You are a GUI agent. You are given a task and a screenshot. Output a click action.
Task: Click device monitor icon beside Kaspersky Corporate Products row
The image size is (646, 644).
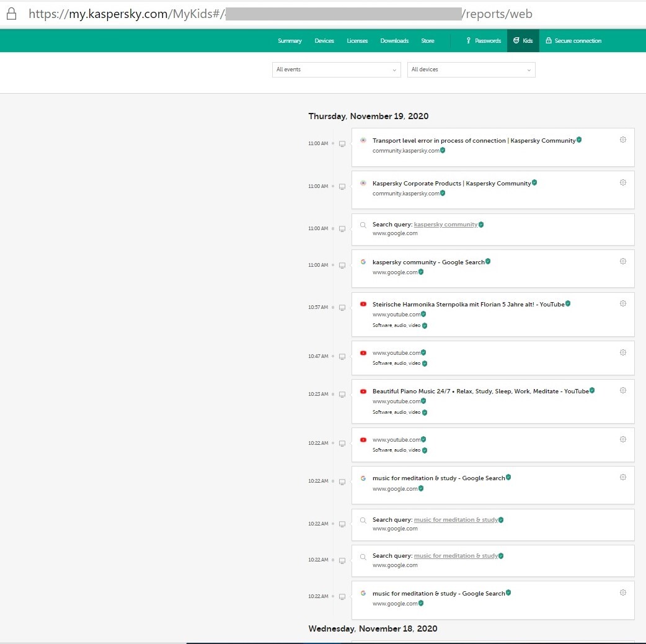[342, 187]
